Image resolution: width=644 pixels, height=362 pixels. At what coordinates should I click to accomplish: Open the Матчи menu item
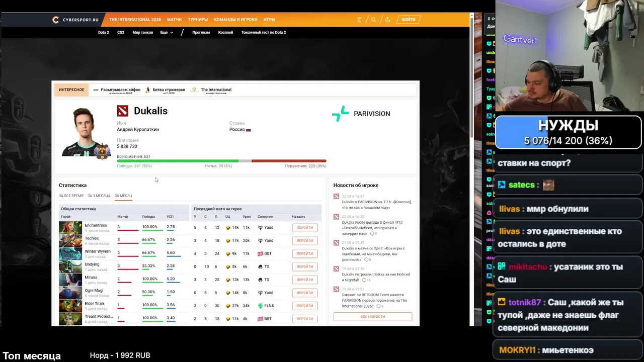pos(174,20)
